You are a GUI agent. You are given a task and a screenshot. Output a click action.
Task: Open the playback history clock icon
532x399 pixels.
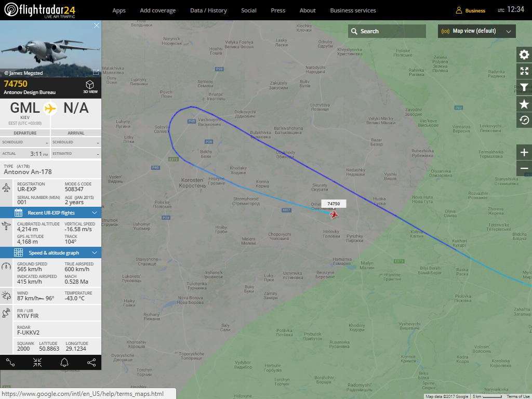pos(524,120)
